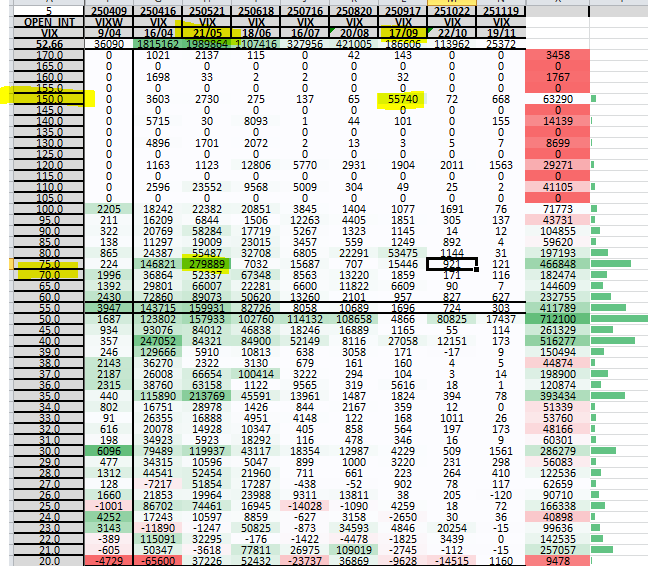
Task: Click the cell containing 17437
Action: click(x=501, y=319)
